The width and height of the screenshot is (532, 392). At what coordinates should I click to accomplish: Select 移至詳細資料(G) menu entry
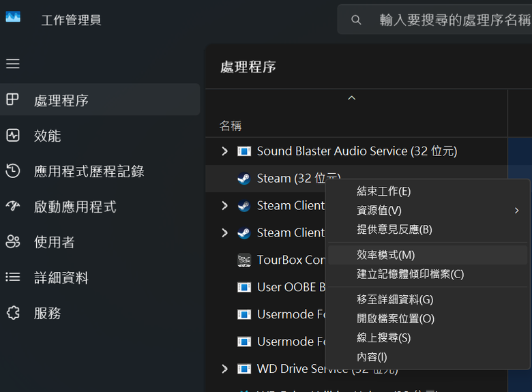pos(428,300)
